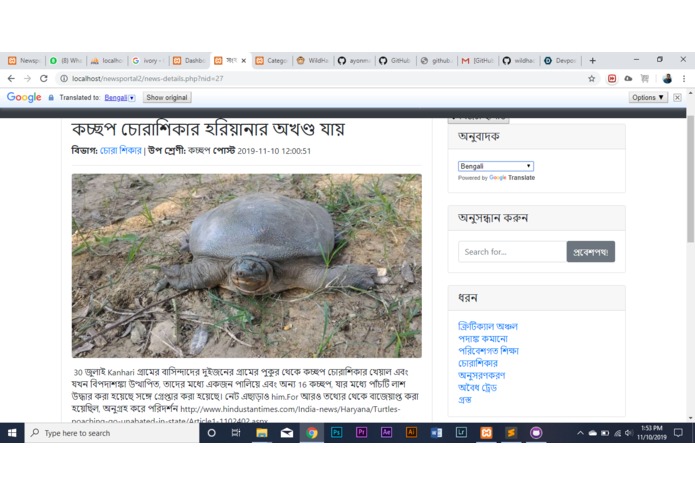Image resolution: width=695 pixels, height=494 pixels.
Task: Click the network icon in system tray
Action: [x=617, y=433]
